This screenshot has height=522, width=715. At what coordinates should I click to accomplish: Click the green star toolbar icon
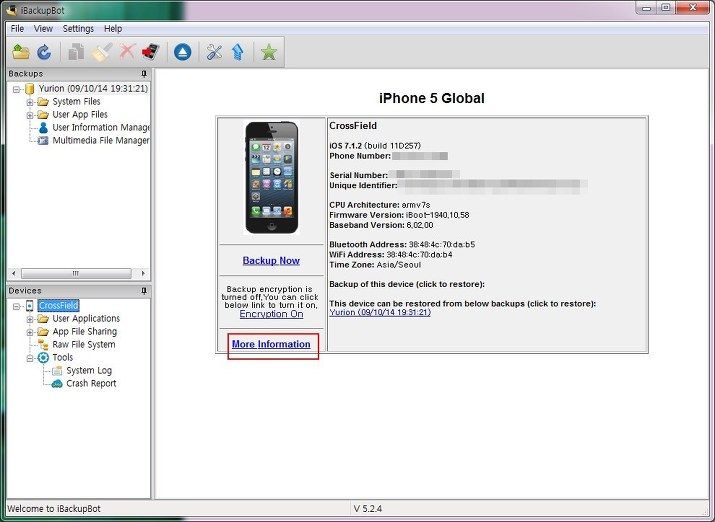pyautogui.click(x=269, y=52)
